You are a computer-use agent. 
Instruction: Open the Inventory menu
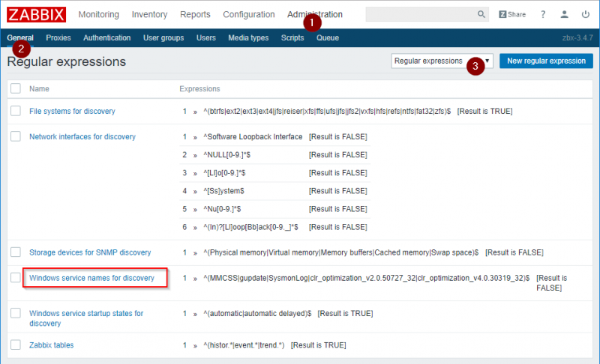[149, 14]
